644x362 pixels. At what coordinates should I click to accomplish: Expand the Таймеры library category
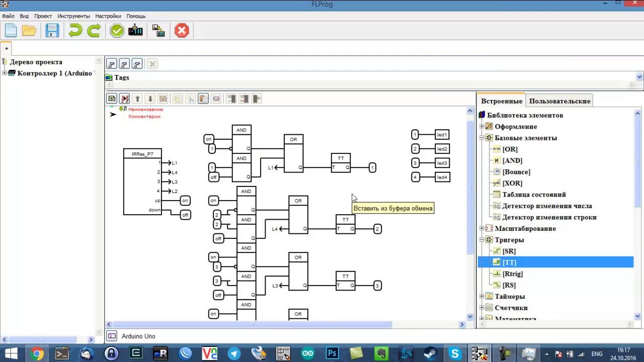click(482, 297)
